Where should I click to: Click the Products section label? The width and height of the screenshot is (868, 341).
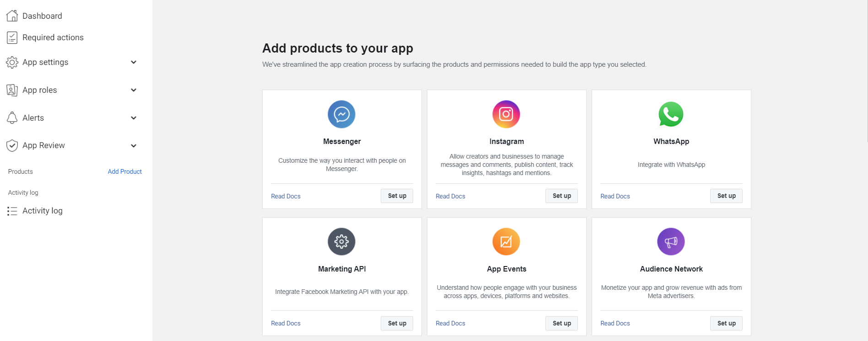click(21, 171)
